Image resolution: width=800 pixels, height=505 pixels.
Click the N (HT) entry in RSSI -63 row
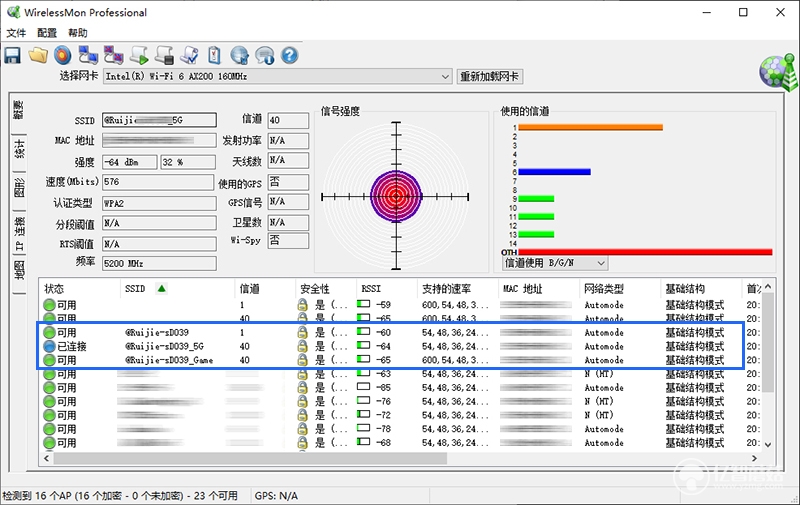tap(599, 374)
